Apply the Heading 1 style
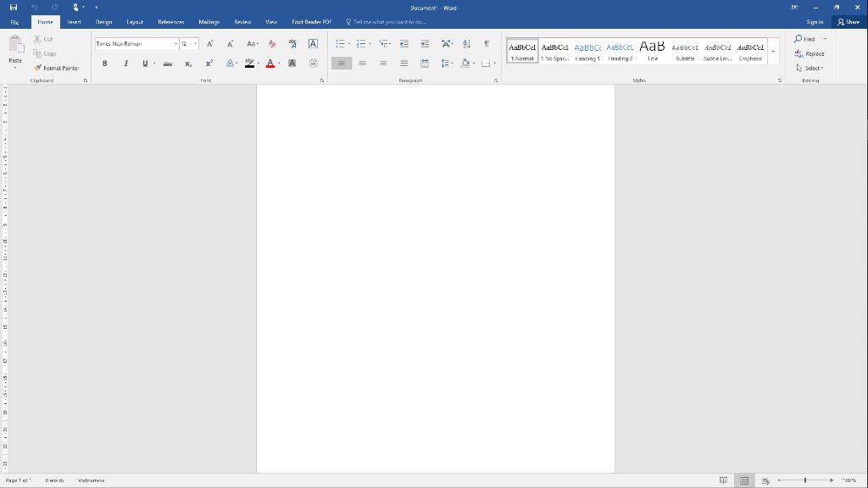 [x=587, y=52]
